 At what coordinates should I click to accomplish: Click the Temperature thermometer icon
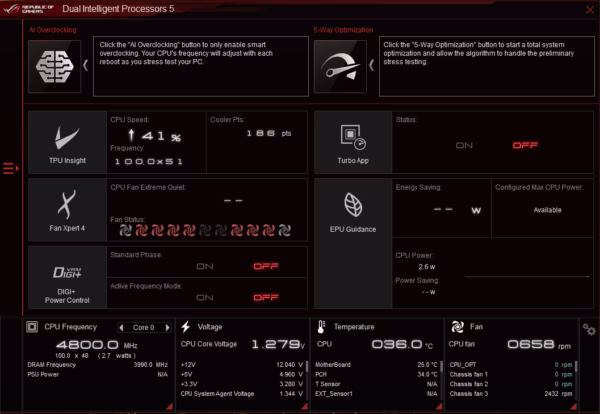(321, 327)
